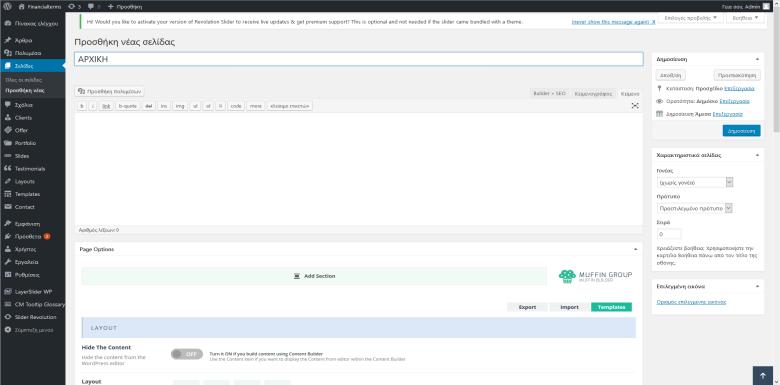Click the blue Δημοσίευση publish button
The image size is (780, 385).
coord(741,131)
